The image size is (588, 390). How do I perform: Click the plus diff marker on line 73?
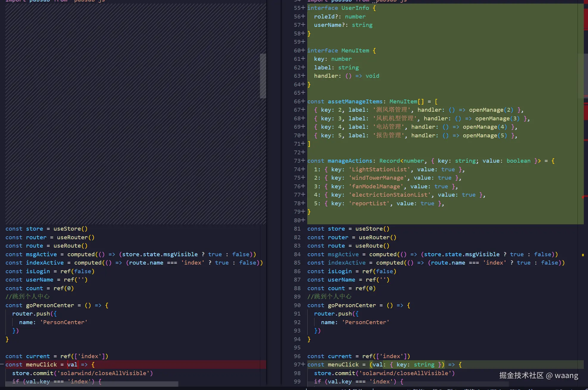[x=303, y=161]
